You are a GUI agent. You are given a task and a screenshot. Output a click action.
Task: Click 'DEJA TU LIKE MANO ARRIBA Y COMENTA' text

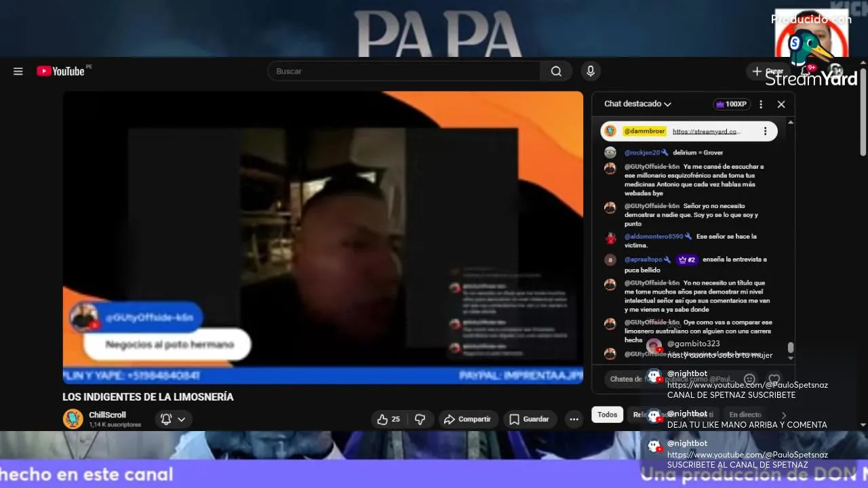pyautogui.click(x=747, y=425)
